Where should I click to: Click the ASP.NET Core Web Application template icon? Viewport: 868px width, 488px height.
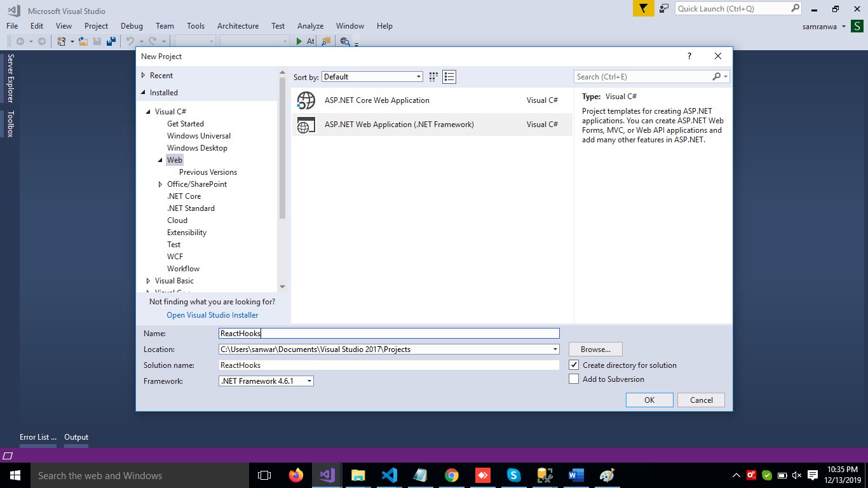[x=306, y=100]
